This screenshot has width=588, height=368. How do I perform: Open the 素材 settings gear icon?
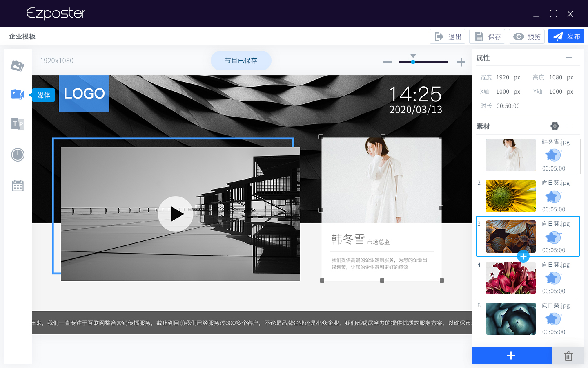coord(555,126)
